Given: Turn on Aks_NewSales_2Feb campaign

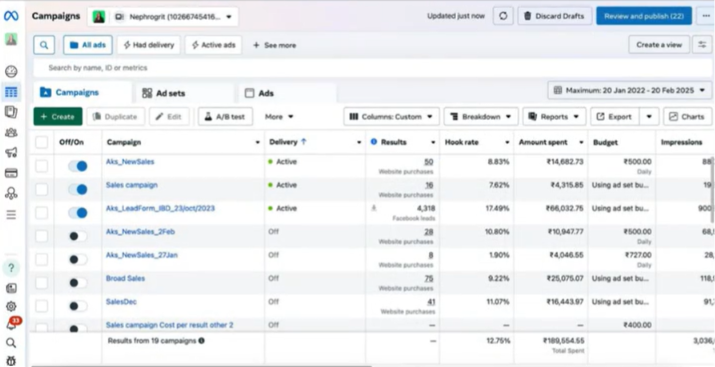Looking at the screenshot, I should pos(78,236).
